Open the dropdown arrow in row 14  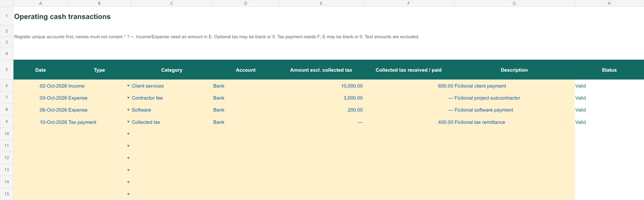click(128, 182)
